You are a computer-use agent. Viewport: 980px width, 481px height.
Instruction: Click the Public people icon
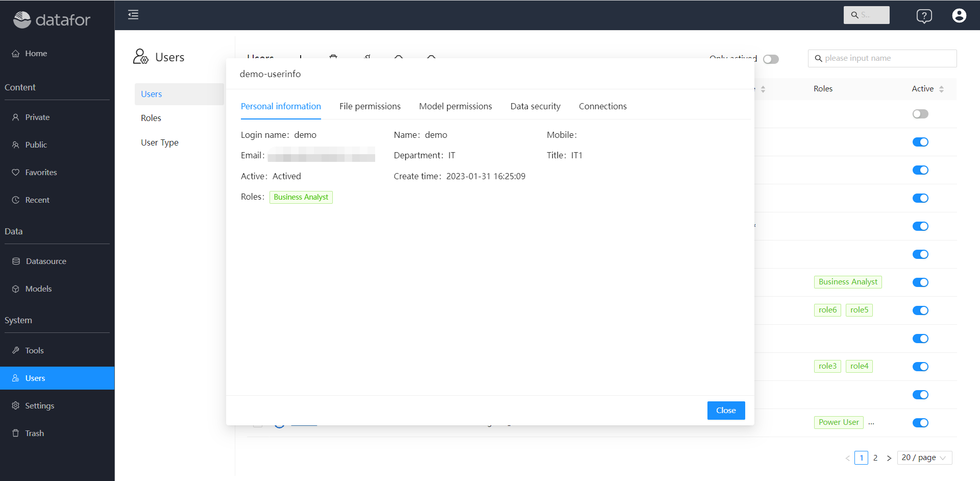tap(16, 145)
